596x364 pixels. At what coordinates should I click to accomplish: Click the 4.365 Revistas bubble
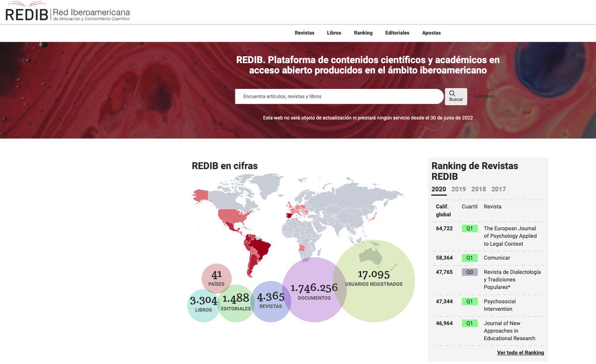tap(270, 301)
